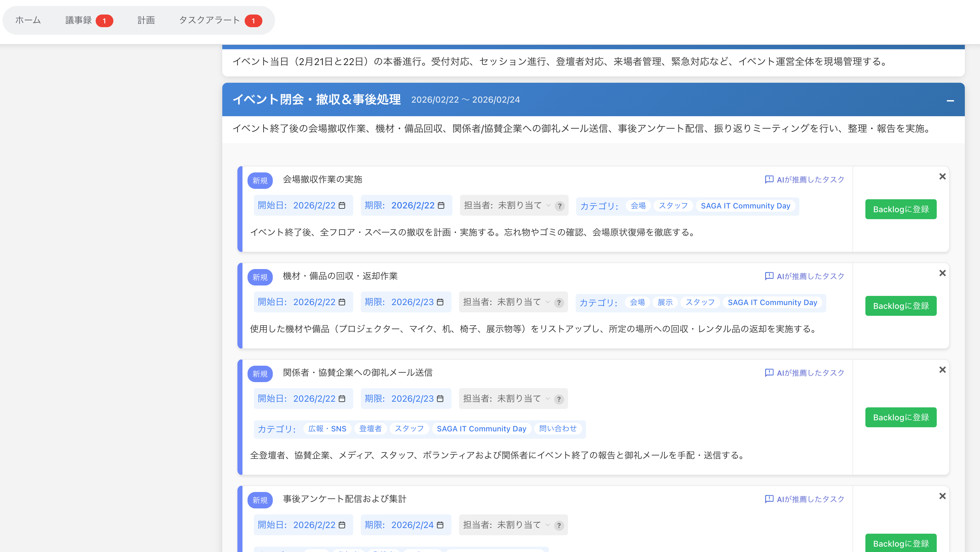Open assignee dropdown for 機材・備品の回収・返却作業

pyautogui.click(x=523, y=302)
